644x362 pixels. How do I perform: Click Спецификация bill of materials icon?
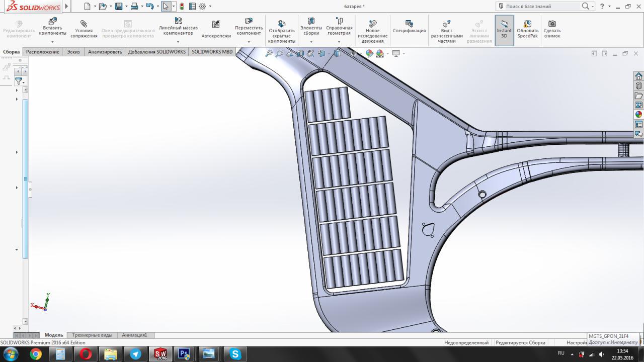(409, 27)
